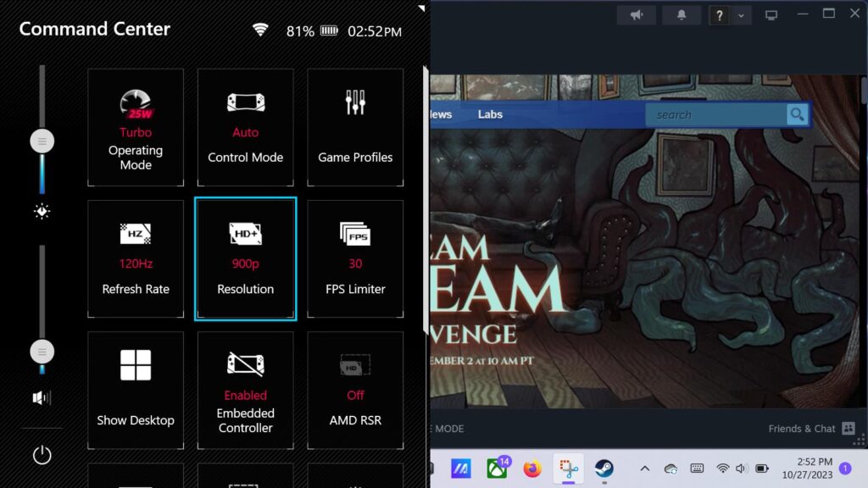Click the Command Center vertical scrollbar
The width and height of the screenshot is (868, 488).
[x=426, y=199]
